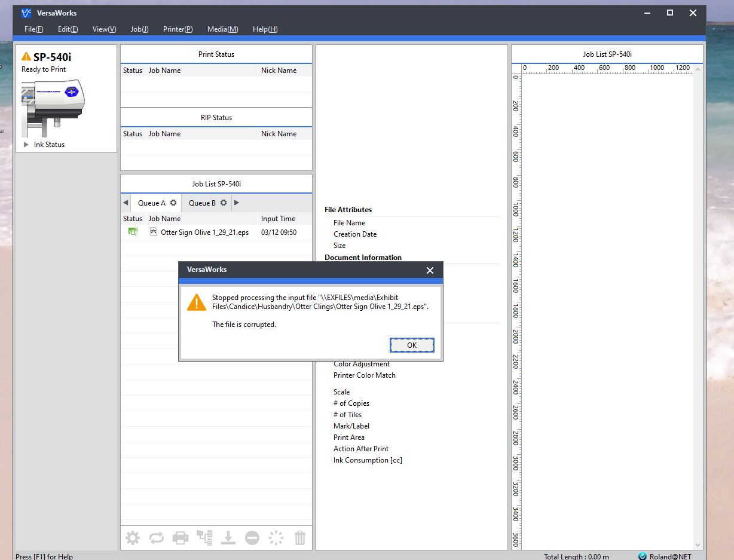This screenshot has width=734, height=560.
Task: Open Queue A settings gear
Action: click(x=173, y=203)
